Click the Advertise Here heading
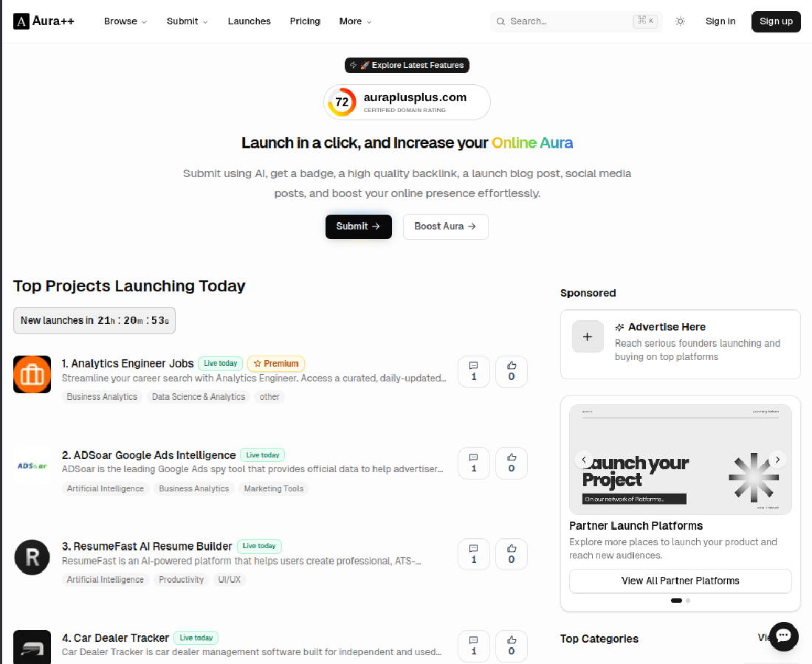Viewport: 812px width, 664px height. pyautogui.click(x=667, y=327)
